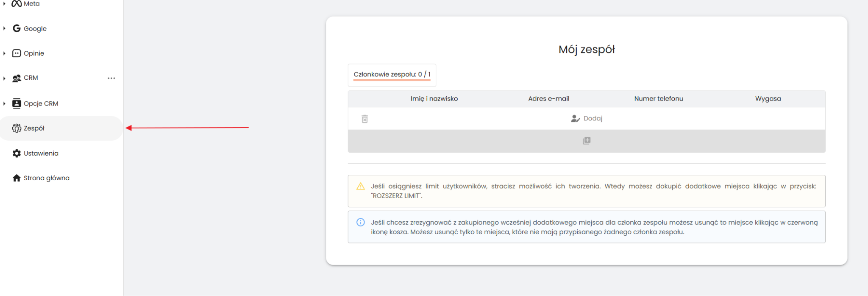This screenshot has width=868, height=296.
Task: Click the yellow warning triangle icon
Action: (x=361, y=186)
